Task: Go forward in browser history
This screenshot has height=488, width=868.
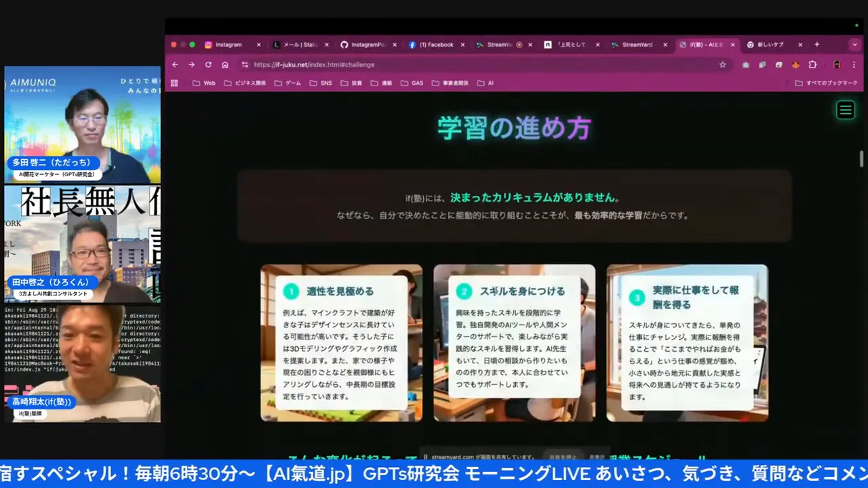Action: [x=191, y=64]
